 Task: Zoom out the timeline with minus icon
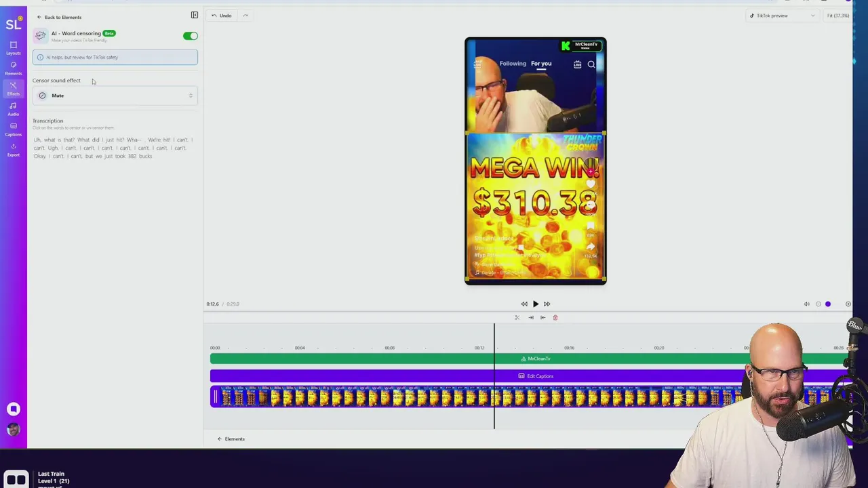point(818,304)
